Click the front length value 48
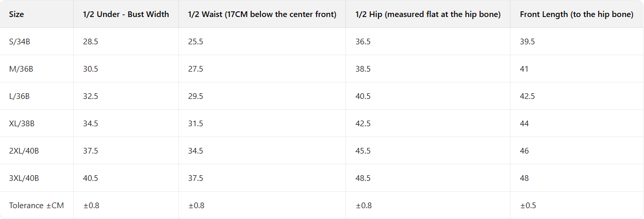This screenshot has width=644, height=219. click(524, 178)
